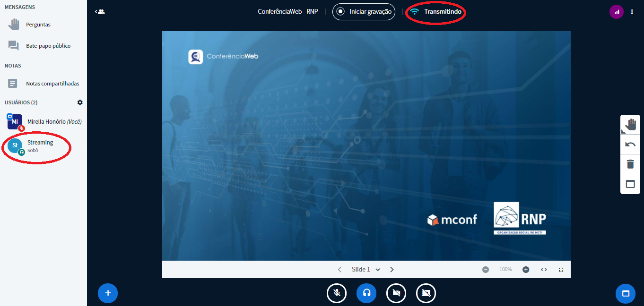Minimize the presentation with bottom-right button

coord(626,293)
